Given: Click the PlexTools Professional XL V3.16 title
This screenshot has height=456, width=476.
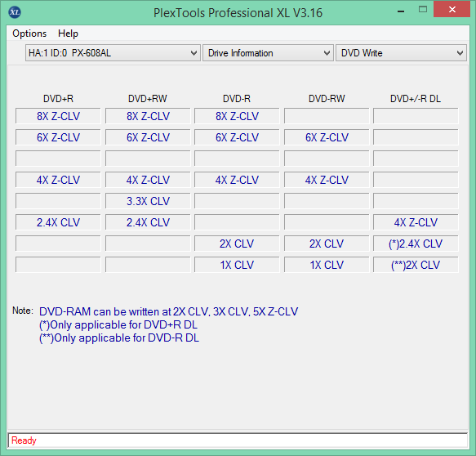Looking at the screenshot, I should pyautogui.click(x=238, y=13).
